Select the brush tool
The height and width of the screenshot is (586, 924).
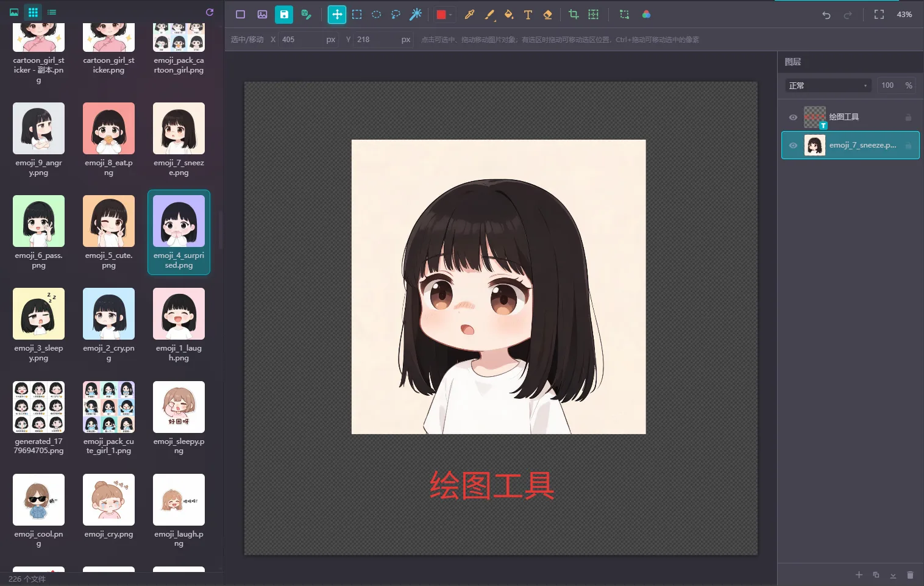(x=489, y=15)
